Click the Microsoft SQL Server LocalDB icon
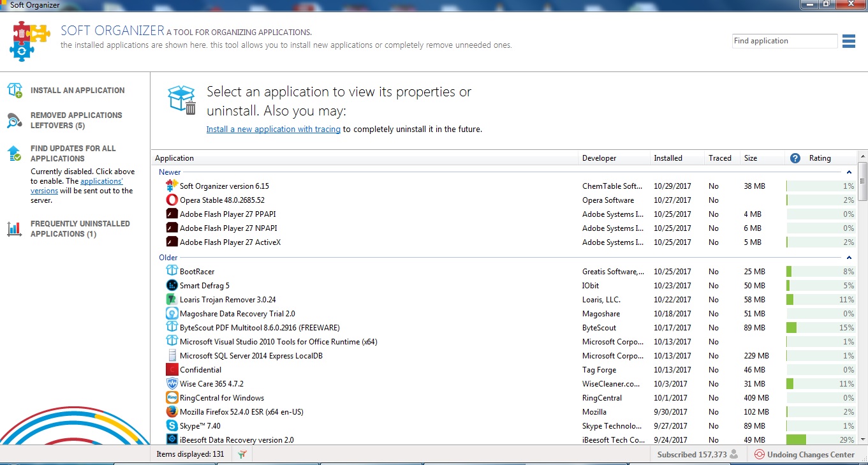Screen dimensions: 868x465 [172, 356]
